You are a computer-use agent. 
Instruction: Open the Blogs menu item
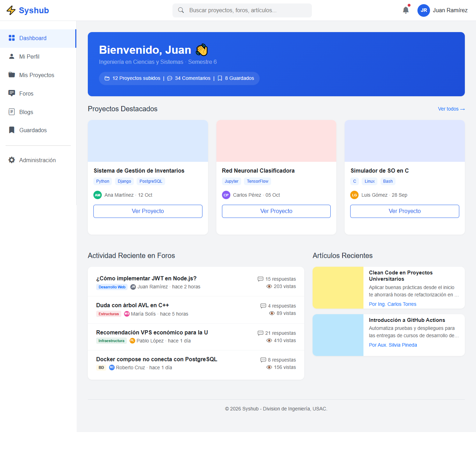tap(26, 112)
